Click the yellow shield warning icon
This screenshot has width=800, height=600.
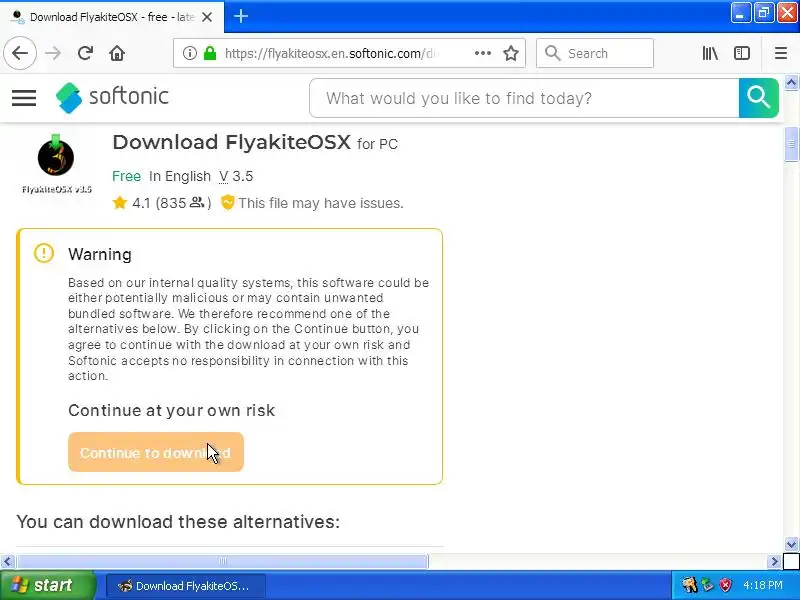click(228, 203)
